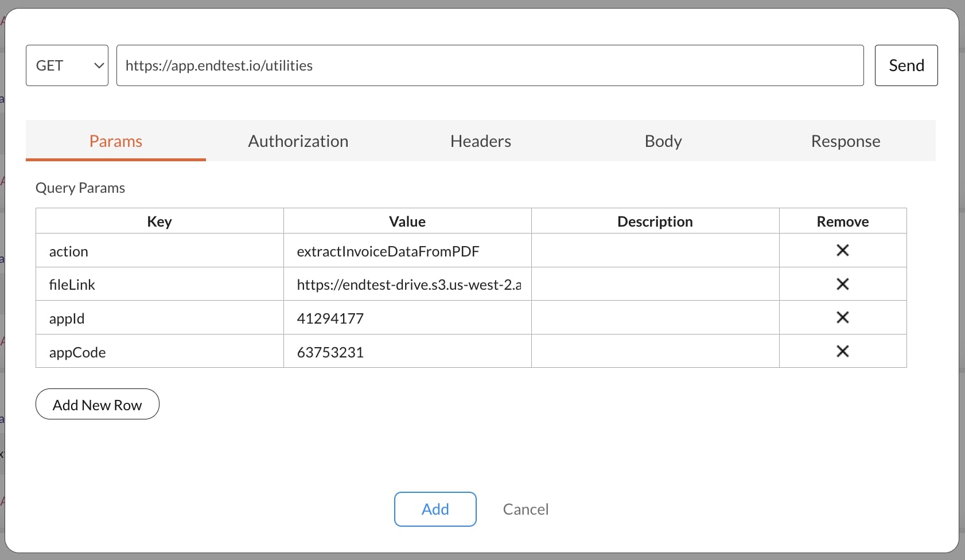
Task: Open the Headers tab
Action: point(480,141)
